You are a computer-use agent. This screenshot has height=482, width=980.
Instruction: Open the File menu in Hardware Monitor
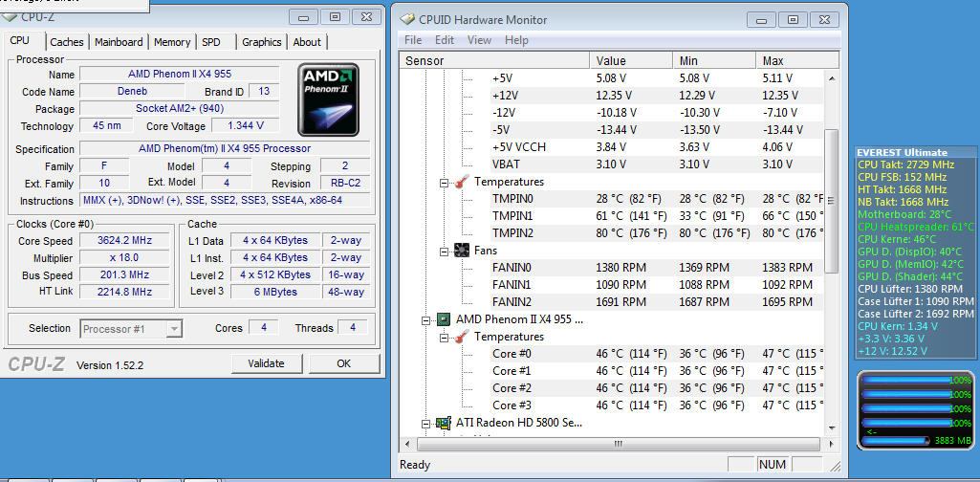pos(413,40)
